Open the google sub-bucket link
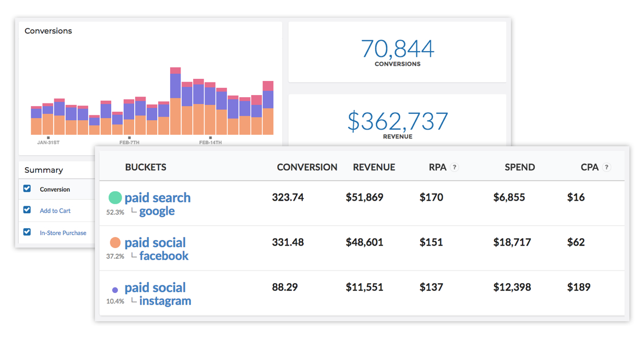This screenshot has width=644, height=339. tap(157, 212)
